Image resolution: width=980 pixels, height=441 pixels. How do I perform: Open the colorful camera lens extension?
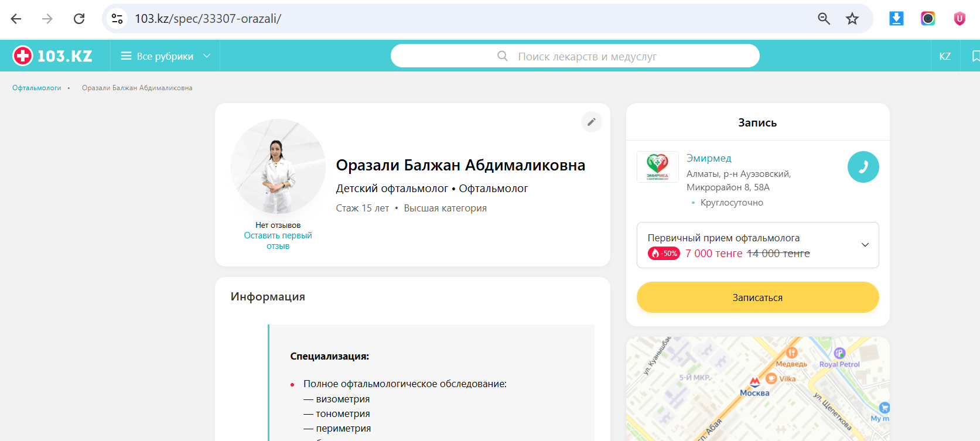tap(928, 19)
